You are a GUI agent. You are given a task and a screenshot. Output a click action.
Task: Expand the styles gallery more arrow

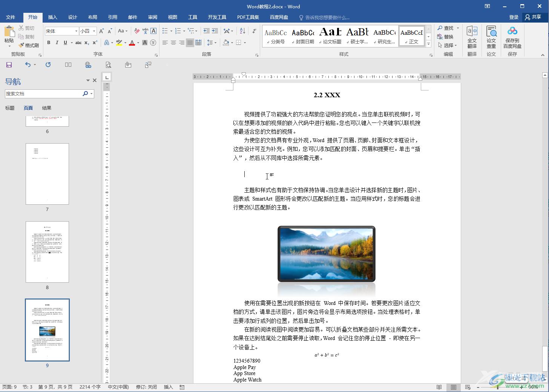[429, 44]
